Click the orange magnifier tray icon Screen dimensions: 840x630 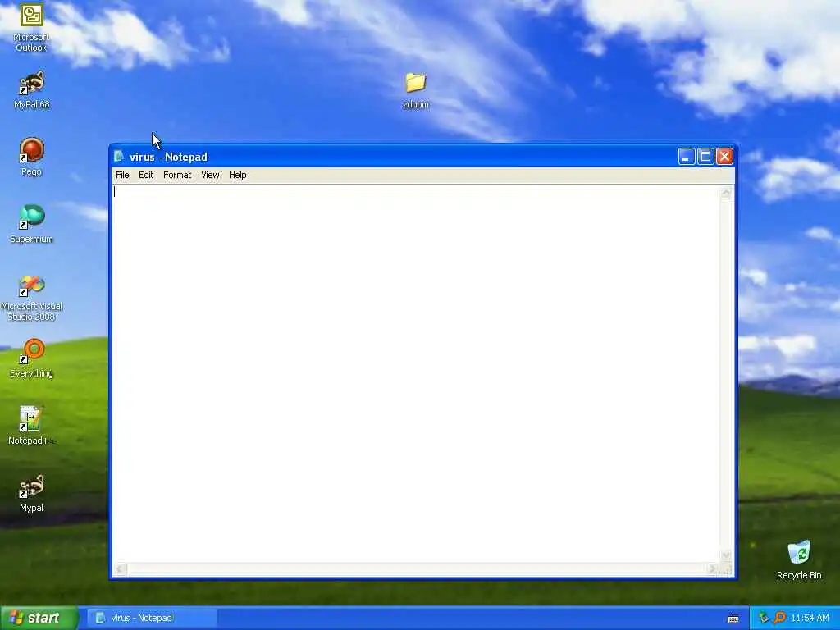coord(779,618)
